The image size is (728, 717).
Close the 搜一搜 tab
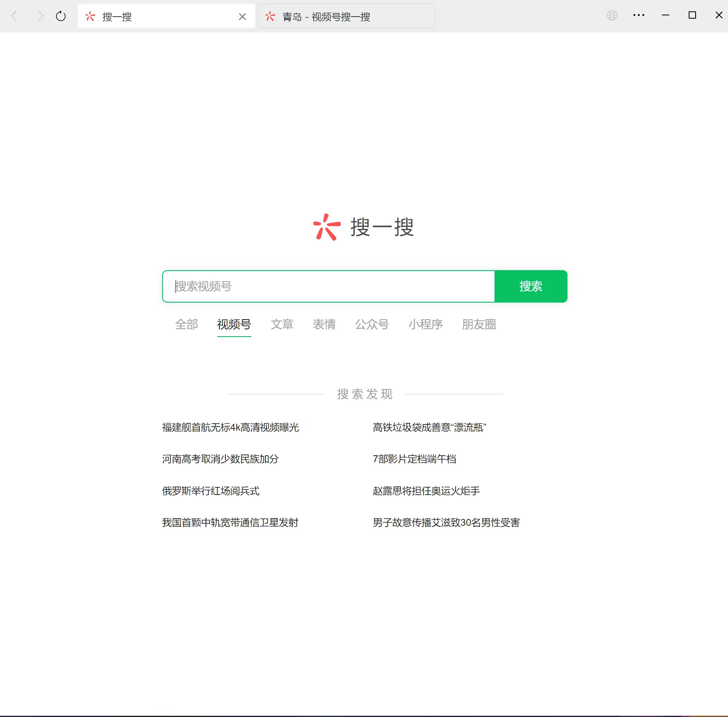(242, 17)
